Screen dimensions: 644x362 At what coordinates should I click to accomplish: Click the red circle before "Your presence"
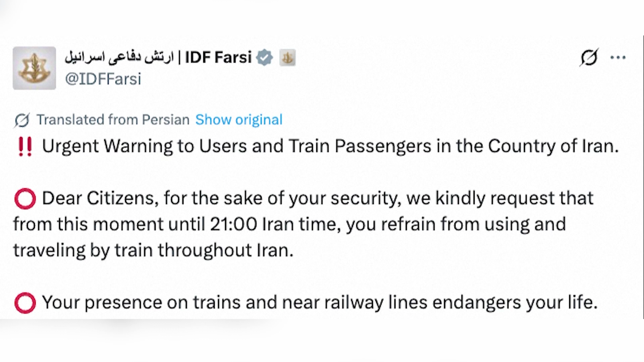coord(25,303)
